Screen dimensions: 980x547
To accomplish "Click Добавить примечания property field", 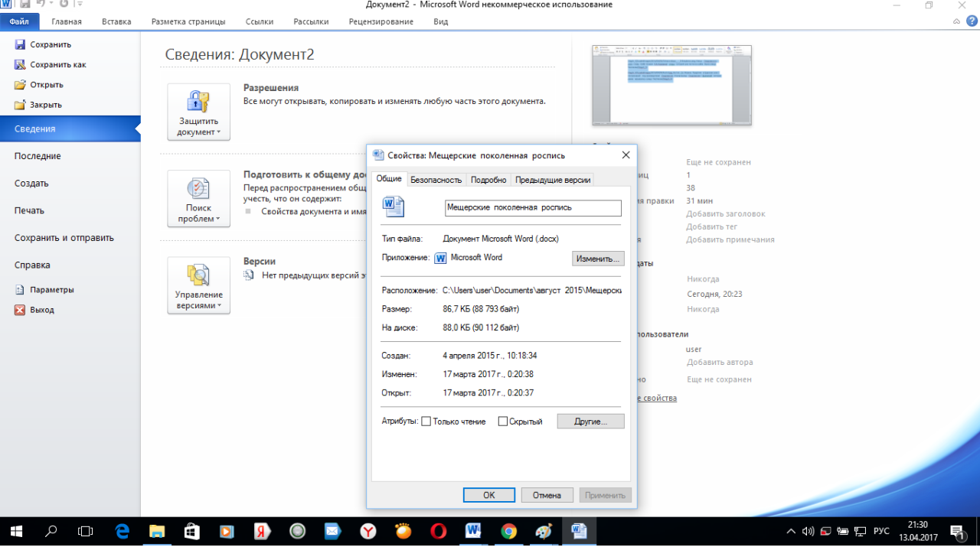I will [730, 239].
